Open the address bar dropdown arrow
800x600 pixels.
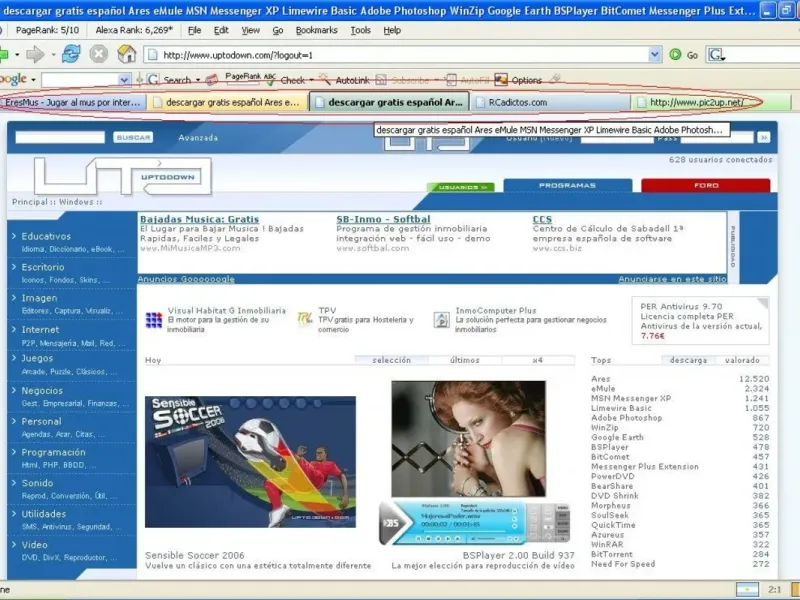pos(655,55)
